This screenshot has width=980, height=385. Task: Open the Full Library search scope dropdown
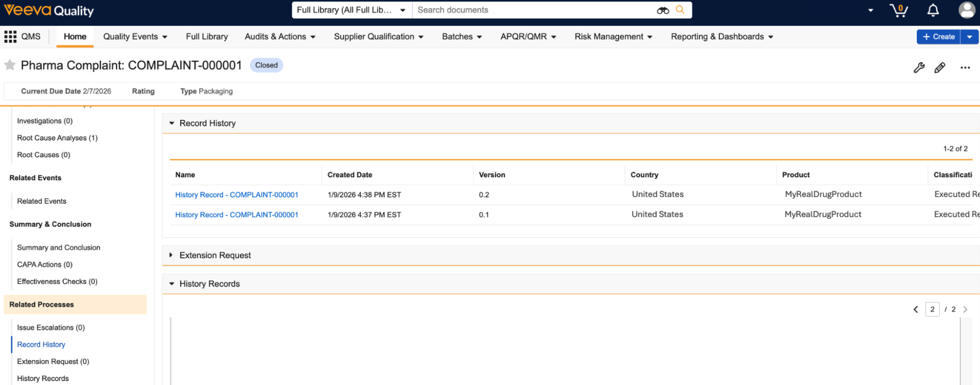pyautogui.click(x=351, y=10)
